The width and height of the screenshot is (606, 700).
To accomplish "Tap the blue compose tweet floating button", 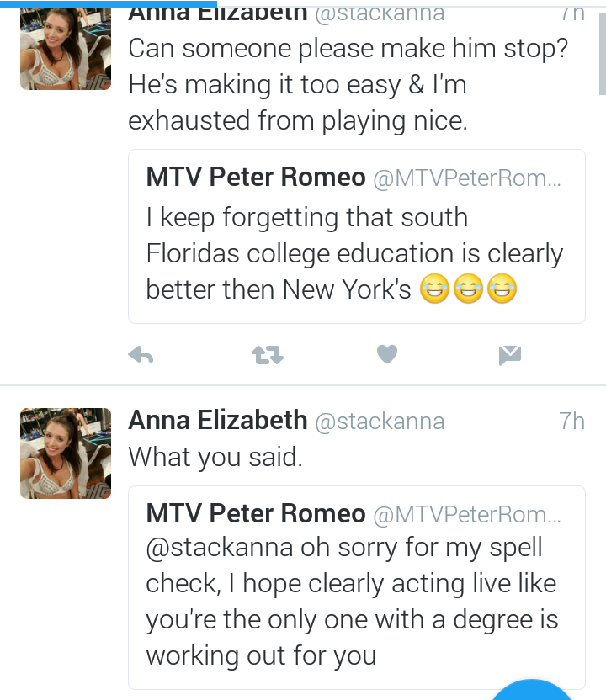I will pyautogui.click(x=531, y=690).
